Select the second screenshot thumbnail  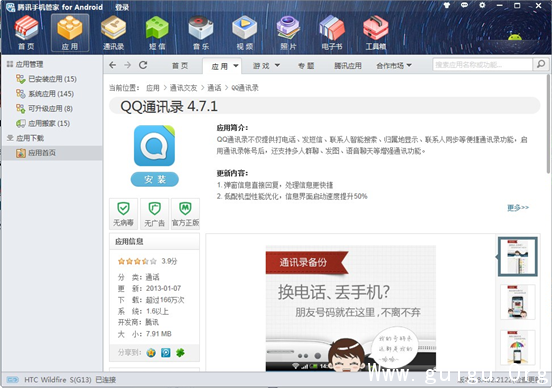point(518,302)
